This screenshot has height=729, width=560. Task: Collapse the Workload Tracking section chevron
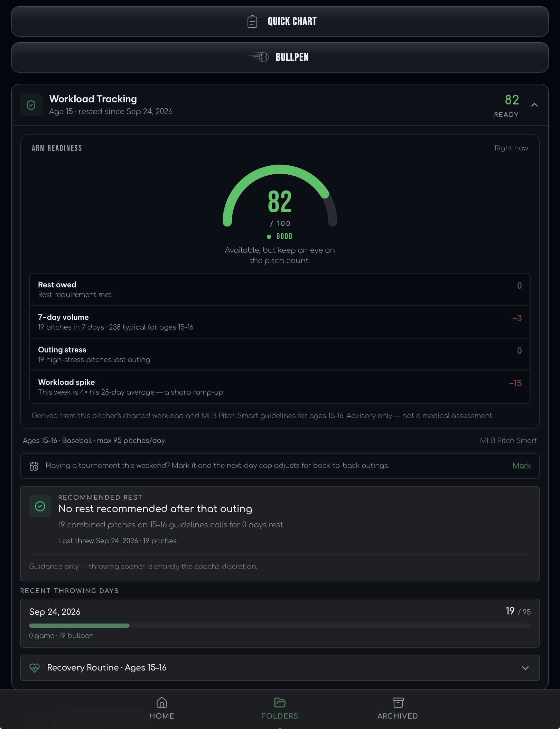pos(534,105)
